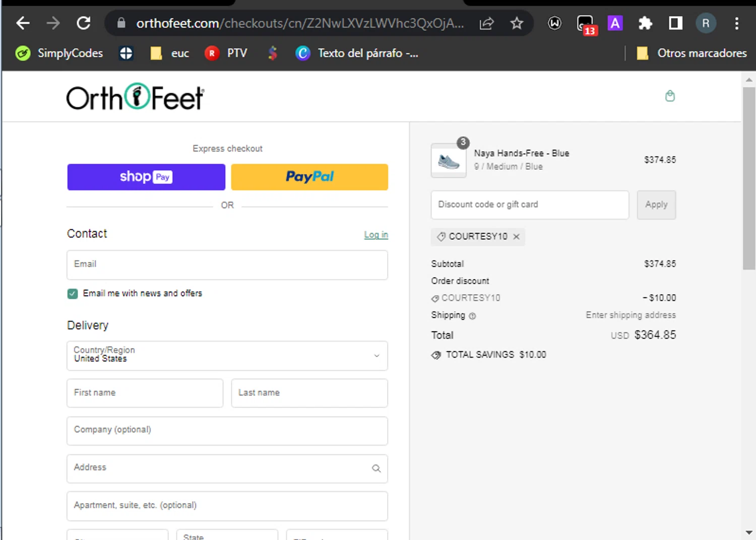The image size is (756, 540).
Task: Go back to the previous page
Action: click(23, 23)
